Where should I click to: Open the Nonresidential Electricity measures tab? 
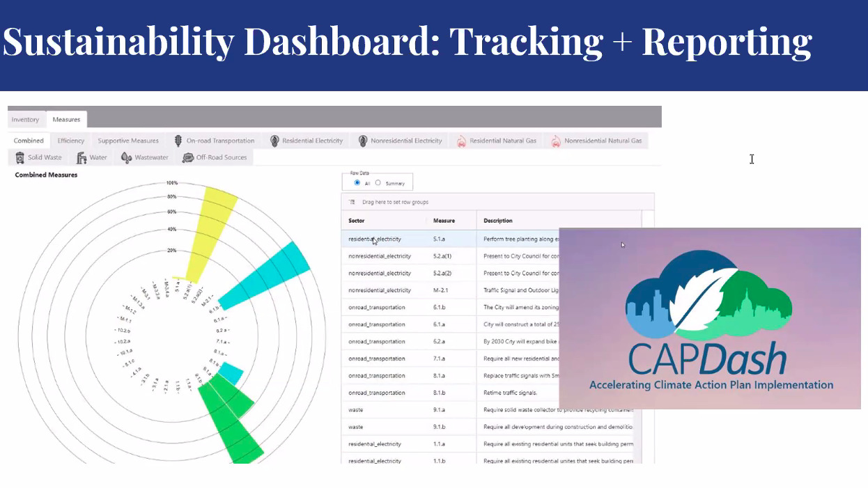click(401, 141)
